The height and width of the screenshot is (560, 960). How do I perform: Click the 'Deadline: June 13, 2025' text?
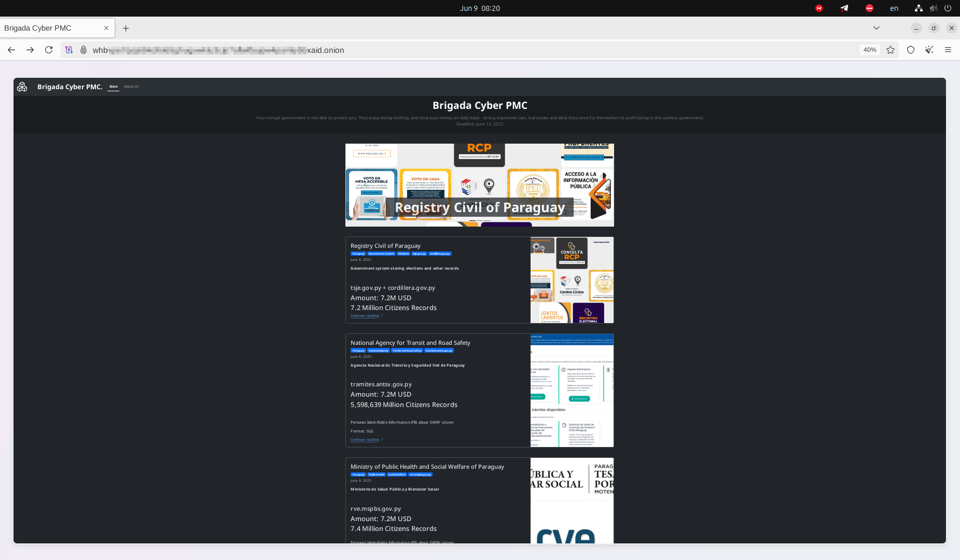(x=480, y=124)
